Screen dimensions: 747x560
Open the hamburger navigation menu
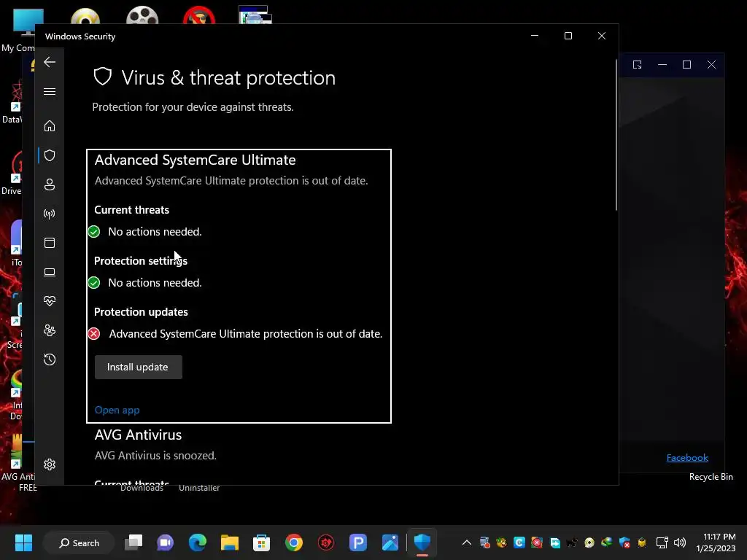pyautogui.click(x=50, y=91)
